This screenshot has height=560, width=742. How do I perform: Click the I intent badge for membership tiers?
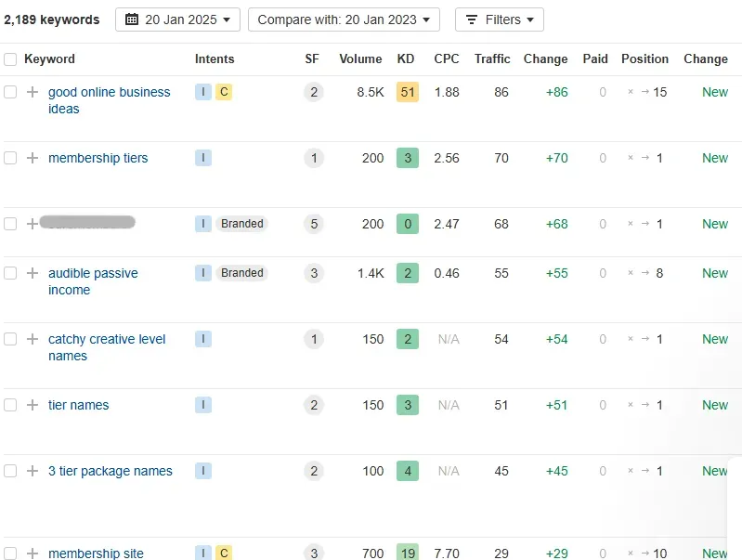(x=203, y=158)
